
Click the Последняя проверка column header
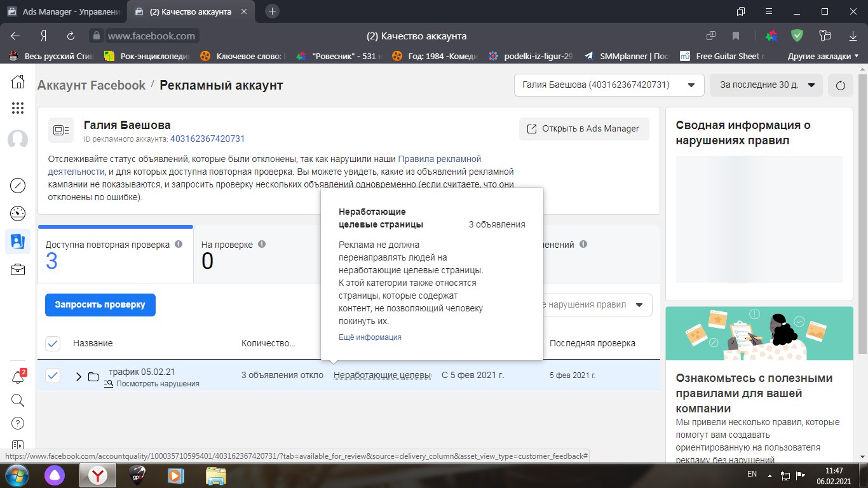tap(592, 343)
